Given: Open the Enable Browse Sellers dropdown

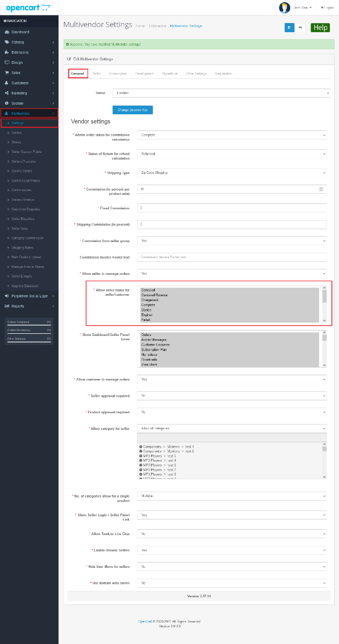Looking at the screenshot, I should [232, 550].
